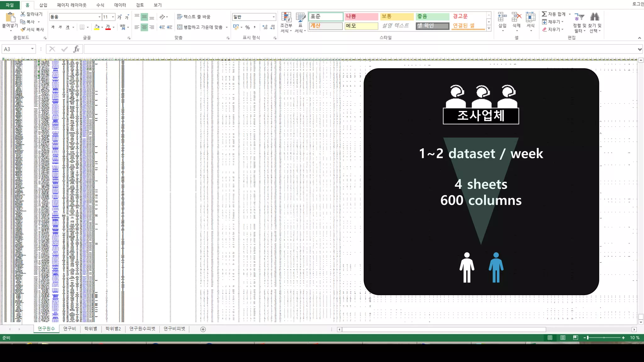
Task: Click the Paste clipboard icon
Action: point(10,17)
